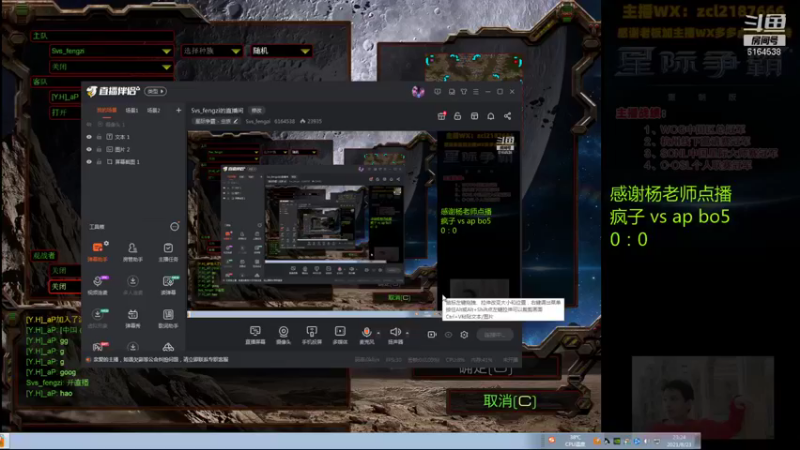Add a 手机投屏 phone casting source
The image size is (800, 450).
pyautogui.click(x=311, y=335)
